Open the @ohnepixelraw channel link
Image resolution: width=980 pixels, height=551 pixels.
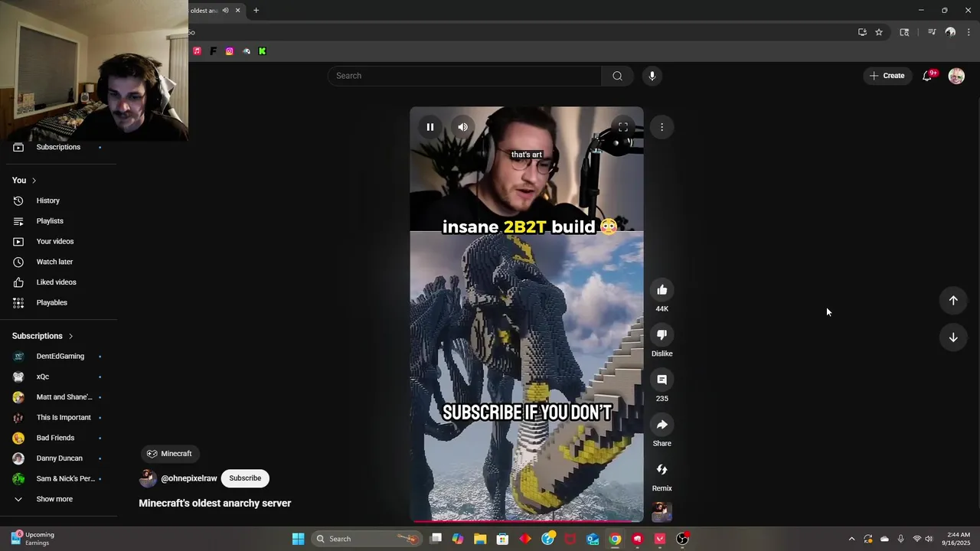tap(189, 478)
